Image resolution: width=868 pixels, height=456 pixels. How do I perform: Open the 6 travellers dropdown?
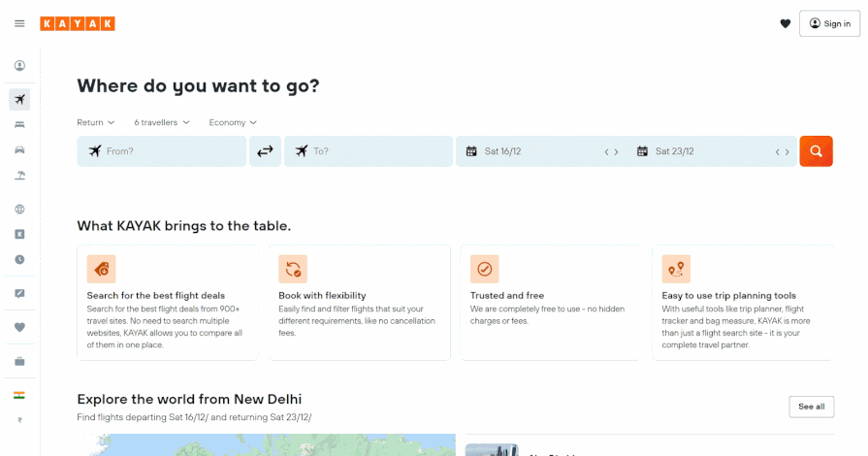(x=161, y=122)
